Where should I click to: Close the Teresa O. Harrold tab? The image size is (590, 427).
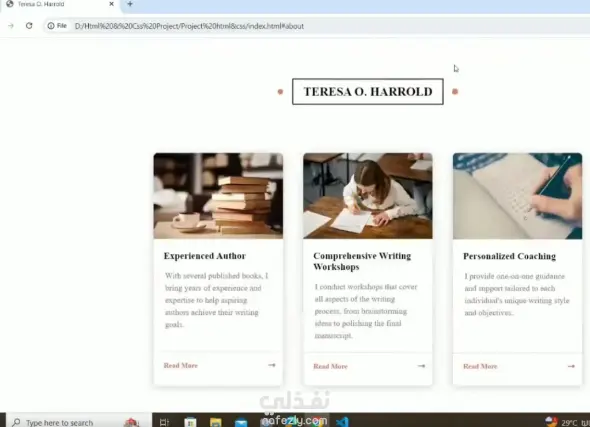[111, 4]
